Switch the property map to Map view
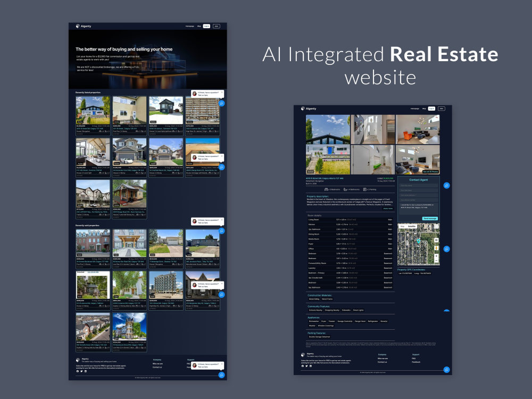Viewport: 532px width, 399px height. click(x=402, y=226)
